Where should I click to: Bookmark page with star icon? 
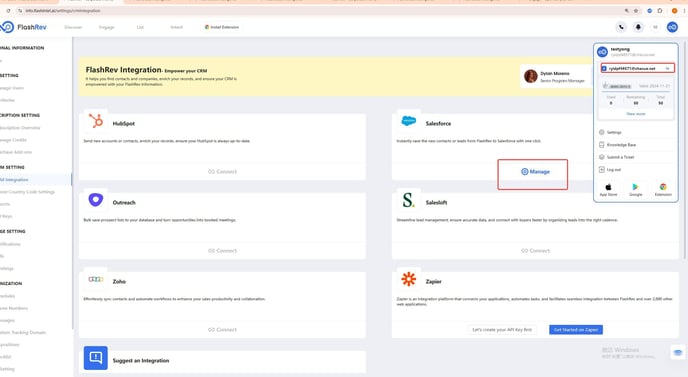636,11
